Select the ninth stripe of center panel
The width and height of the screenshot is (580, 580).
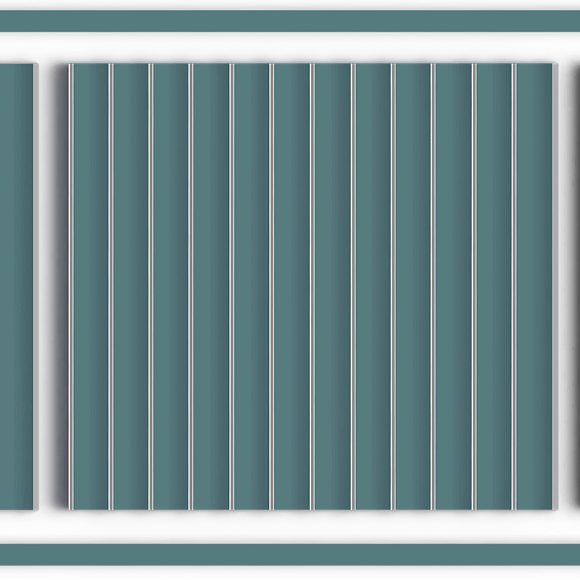point(413,287)
